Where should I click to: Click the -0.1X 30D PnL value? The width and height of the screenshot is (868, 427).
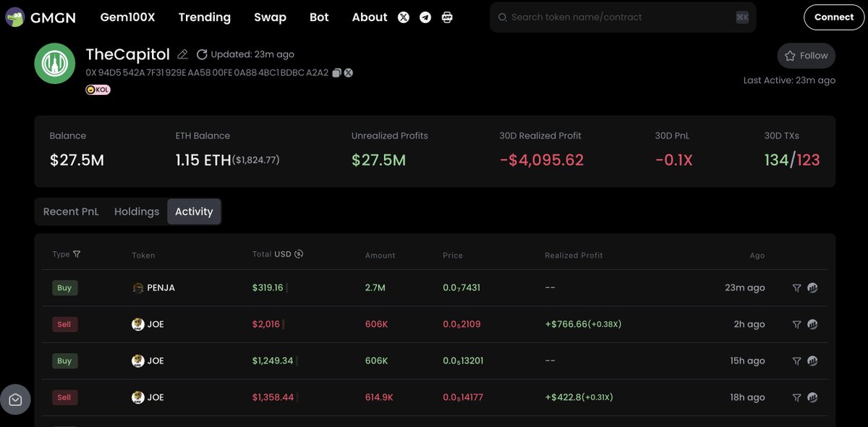(673, 160)
